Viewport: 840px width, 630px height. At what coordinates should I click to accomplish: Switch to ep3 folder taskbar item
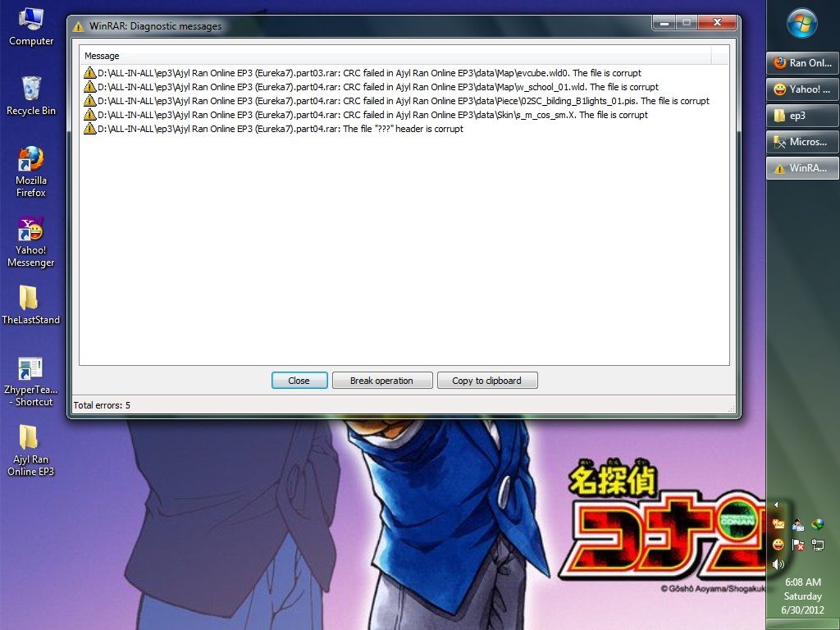tap(802, 116)
